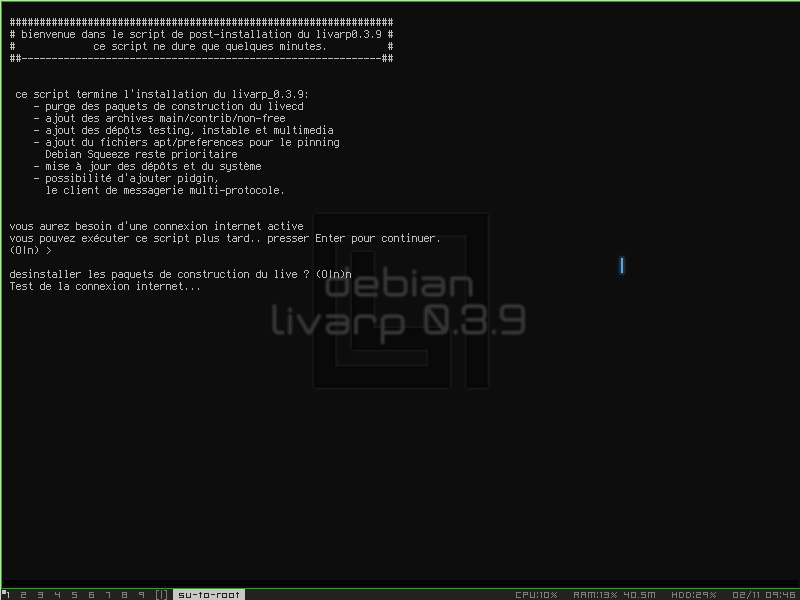Viewport: 800px width, 600px height.
Task: Click 'Debian Squeeze reste prioritaire' line
Action: [x=141, y=154]
